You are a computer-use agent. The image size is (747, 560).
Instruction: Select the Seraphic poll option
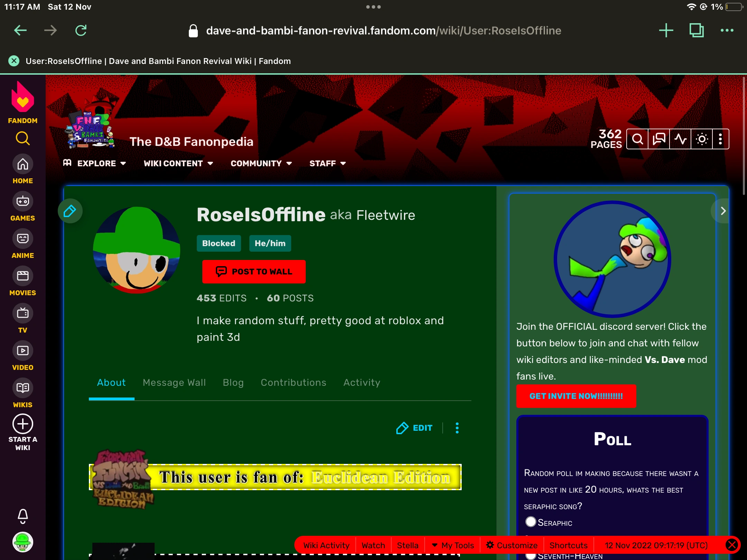(531, 522)
